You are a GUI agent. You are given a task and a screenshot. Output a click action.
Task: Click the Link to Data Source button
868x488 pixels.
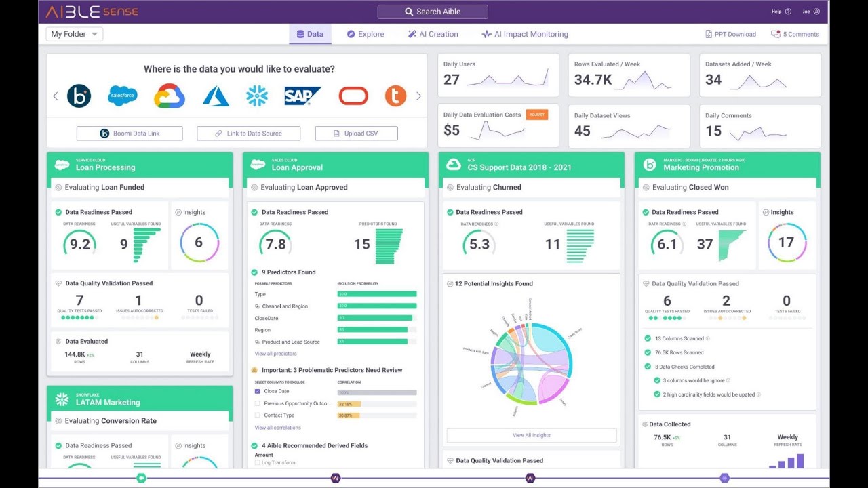click(x=248, y=134)
